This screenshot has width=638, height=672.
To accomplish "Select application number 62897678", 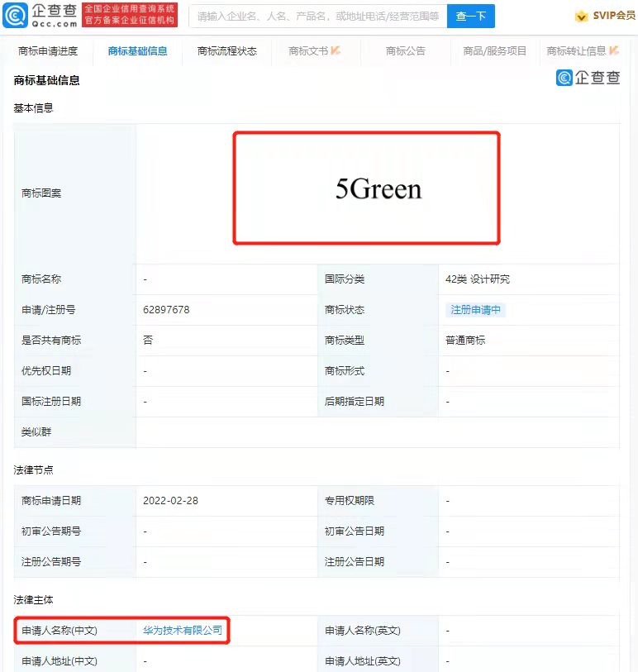I will (x=166, y=310).
